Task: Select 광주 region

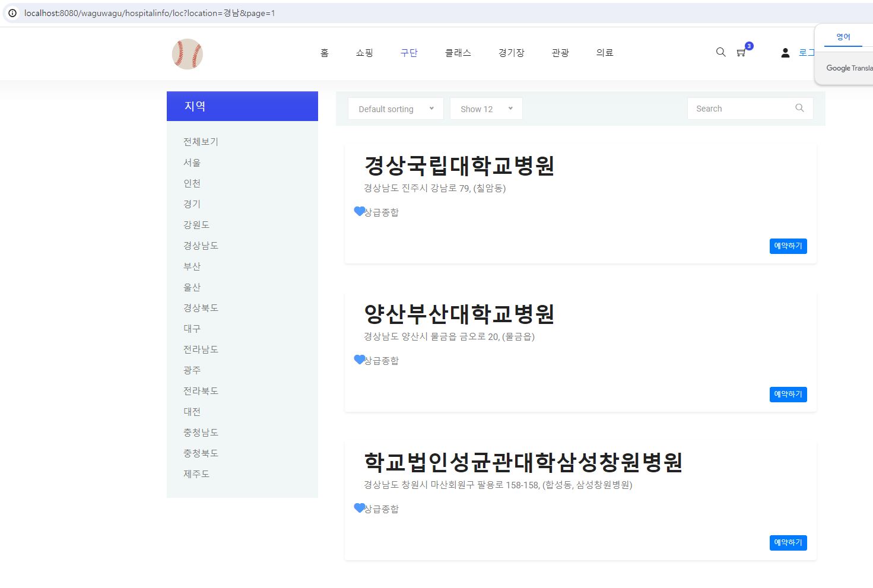Action: tap(192, 370)
